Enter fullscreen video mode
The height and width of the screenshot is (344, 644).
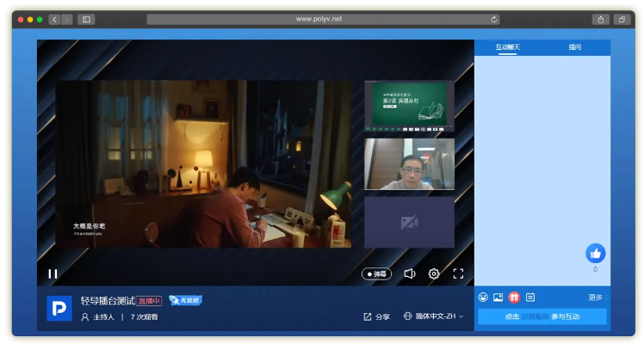click(458, 273)
